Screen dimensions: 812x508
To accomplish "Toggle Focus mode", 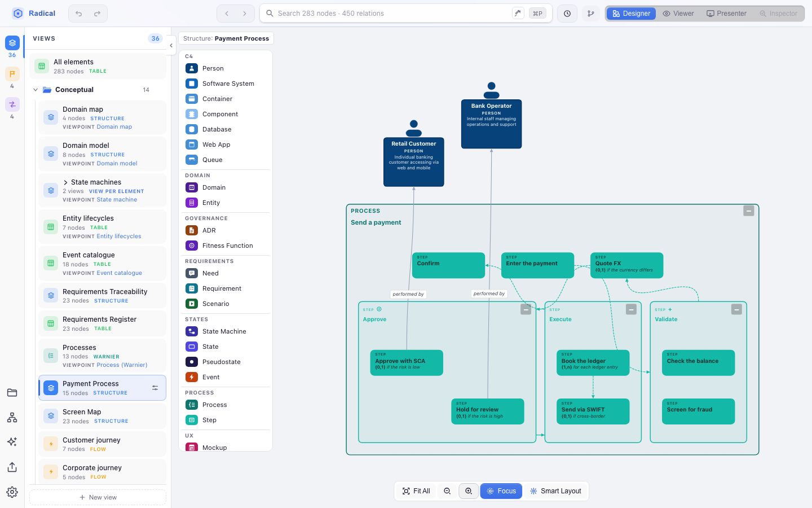I will pos(501,491).
